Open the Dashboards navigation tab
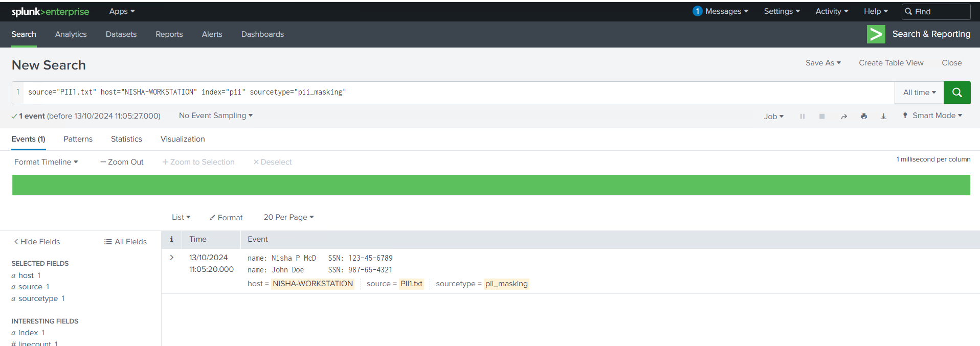Viewport: 980px width, 346px height. [262, 34]
